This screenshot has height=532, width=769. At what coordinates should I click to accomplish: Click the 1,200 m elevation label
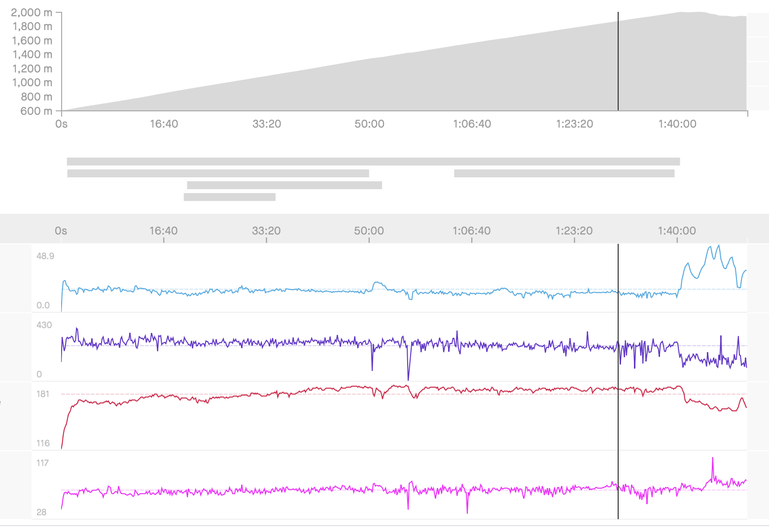click(x=32, y=68)
